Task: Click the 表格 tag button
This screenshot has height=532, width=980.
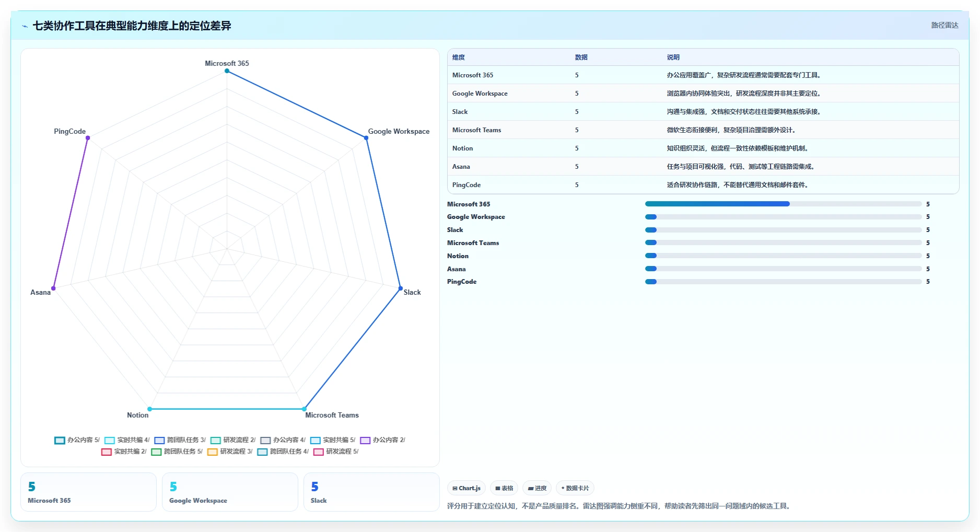Action: pos(504,488)
